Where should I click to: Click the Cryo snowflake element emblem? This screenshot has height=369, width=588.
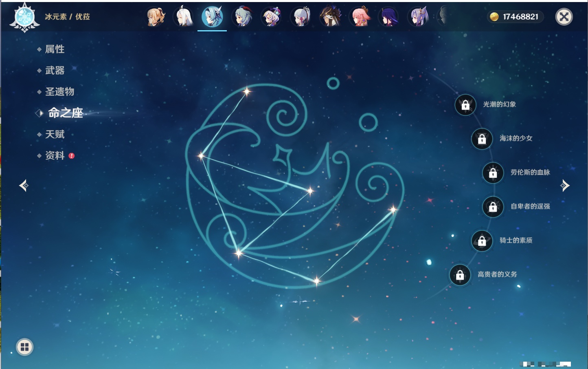point(24,17)
